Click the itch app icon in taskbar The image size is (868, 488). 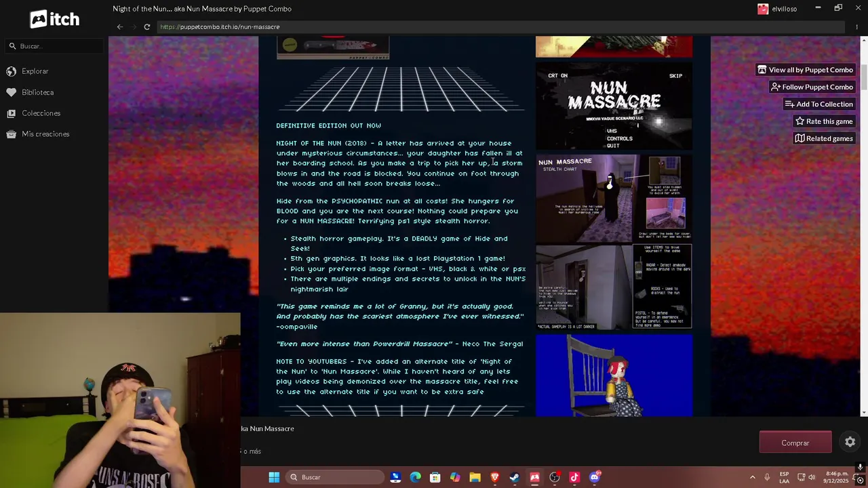click(534, 477)
